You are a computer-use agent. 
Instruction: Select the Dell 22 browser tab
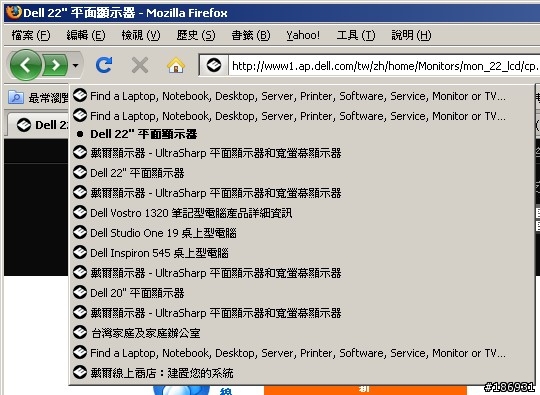click(38, 125)
